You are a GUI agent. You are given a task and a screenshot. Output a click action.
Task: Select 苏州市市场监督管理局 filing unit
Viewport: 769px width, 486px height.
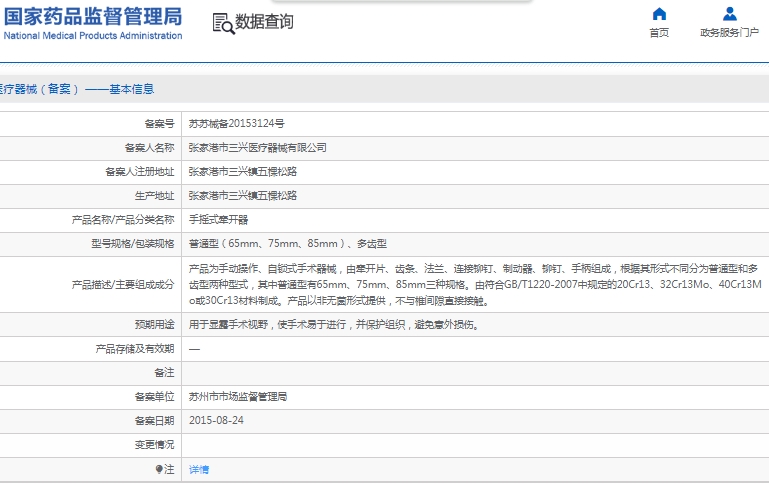point(238,397)
